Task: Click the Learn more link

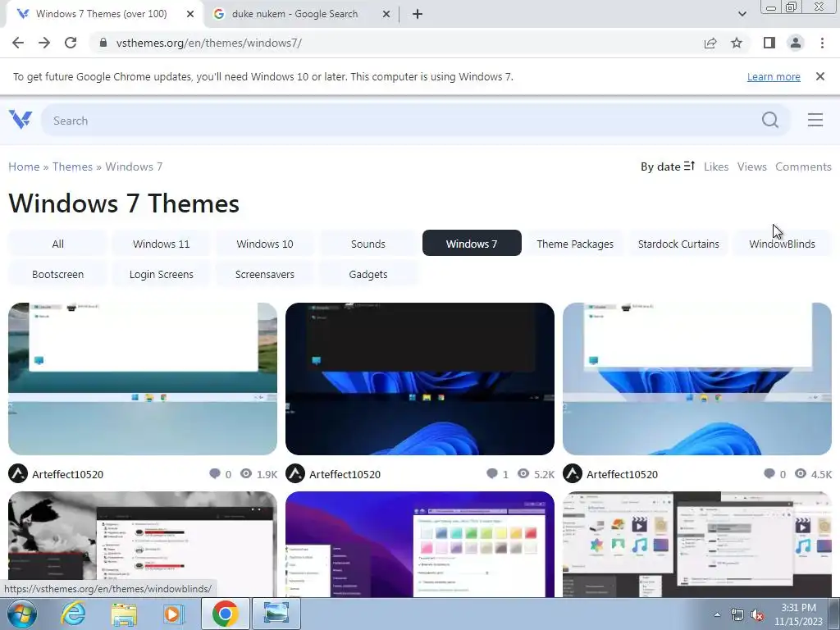Action: click(774, 76)
